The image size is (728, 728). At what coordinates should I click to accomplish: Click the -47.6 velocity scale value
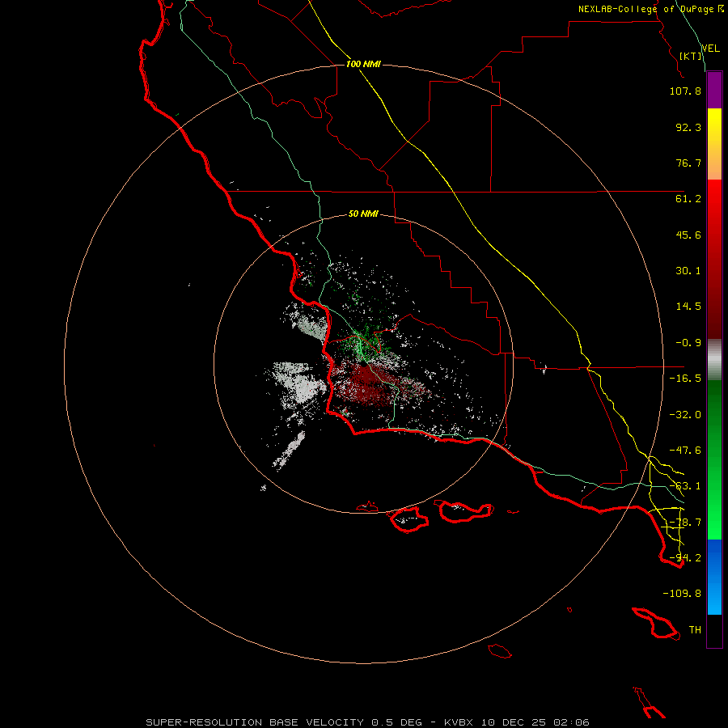(685, 451)
